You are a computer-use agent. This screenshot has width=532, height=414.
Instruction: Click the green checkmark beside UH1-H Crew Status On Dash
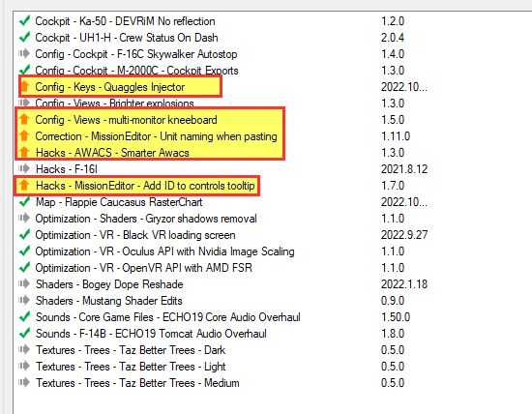(24, 37)
